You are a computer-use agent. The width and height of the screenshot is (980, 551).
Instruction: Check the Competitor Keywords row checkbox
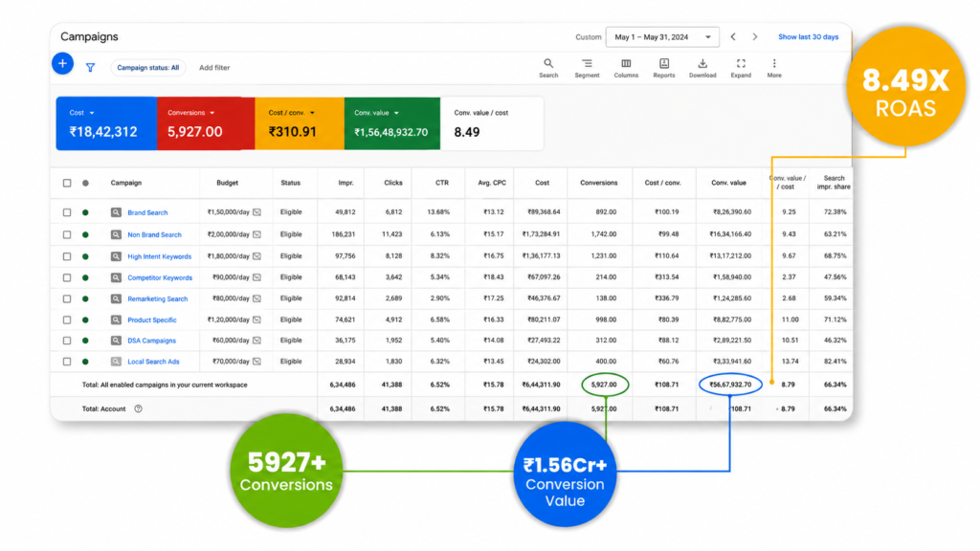[x=67, y=277]
